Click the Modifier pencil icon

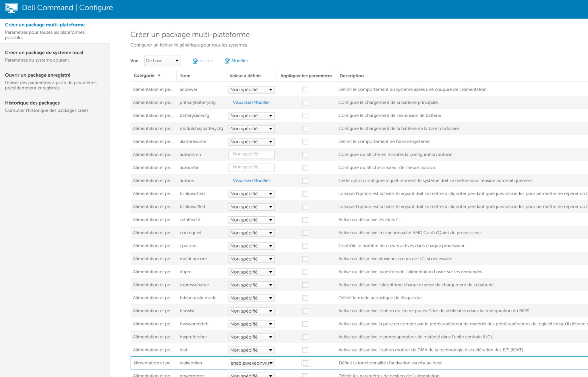(x=227, y=61)
